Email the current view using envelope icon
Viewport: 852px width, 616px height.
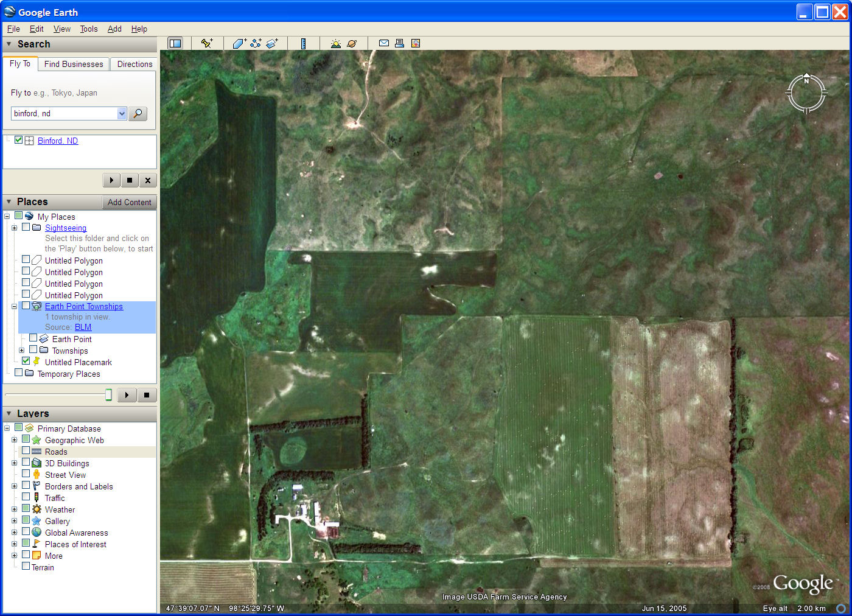coord(384,43)
